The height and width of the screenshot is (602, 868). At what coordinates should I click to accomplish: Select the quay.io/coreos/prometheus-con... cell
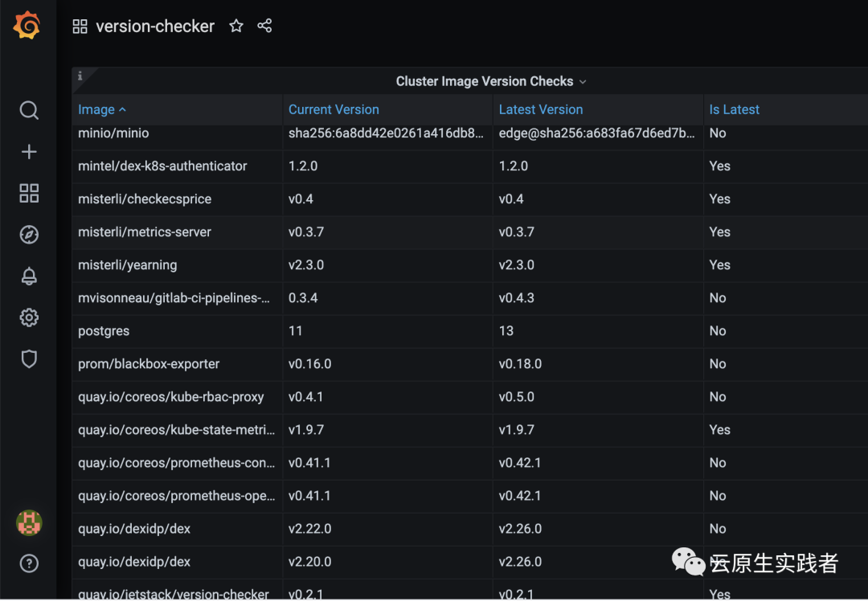point(177,463)
